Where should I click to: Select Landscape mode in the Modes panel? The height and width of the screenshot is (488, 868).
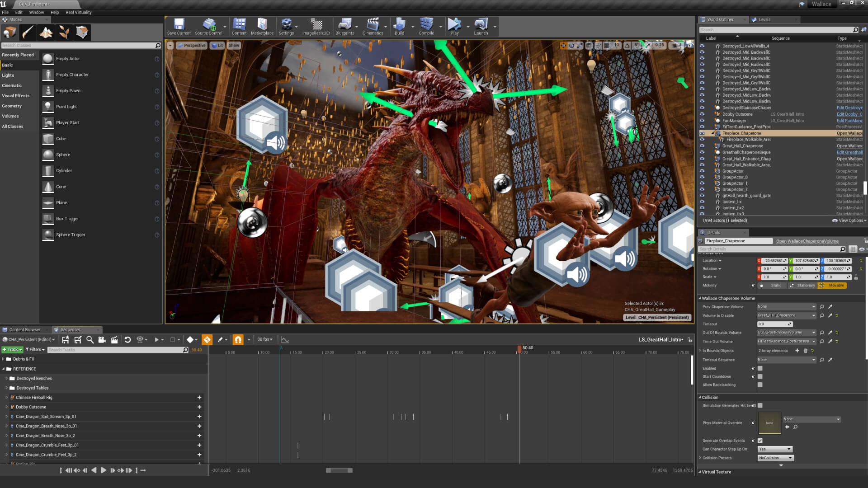46,32
